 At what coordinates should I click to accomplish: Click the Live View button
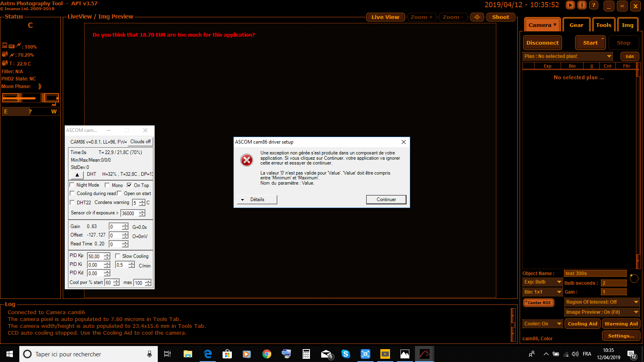pyautogui.click(x=385, y=17)
